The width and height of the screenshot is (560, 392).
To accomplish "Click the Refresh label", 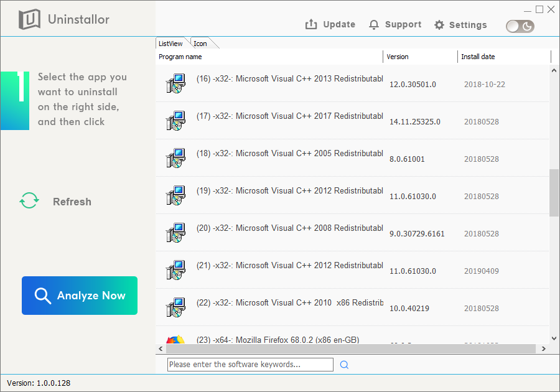I will pos(72,202).
